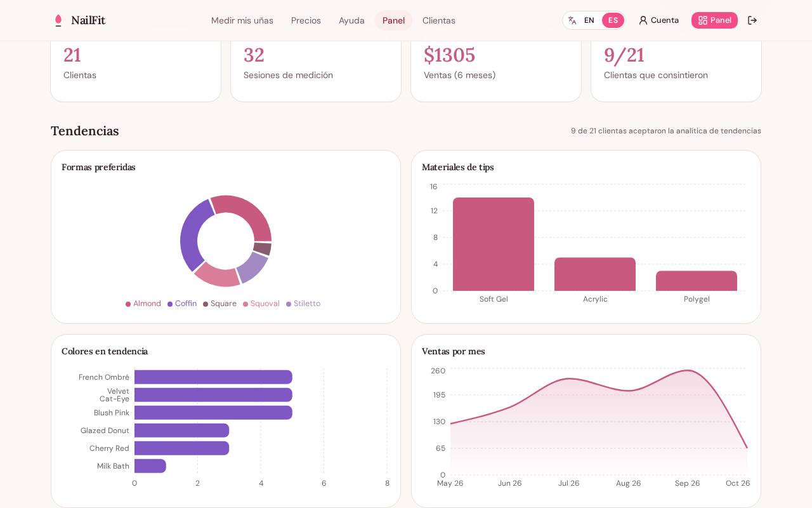Select the Panel navigation tab
The height and width of the screenshot is (508, 812).
393,20
